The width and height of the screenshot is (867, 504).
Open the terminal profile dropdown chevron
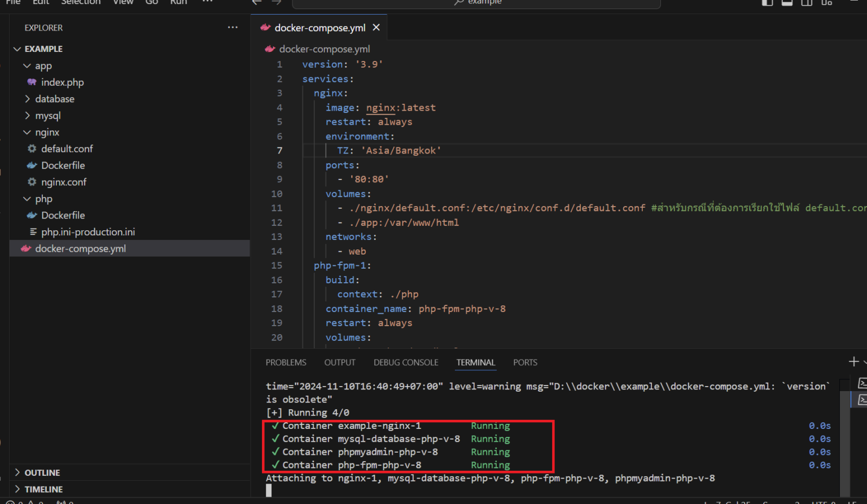[864, 362]
